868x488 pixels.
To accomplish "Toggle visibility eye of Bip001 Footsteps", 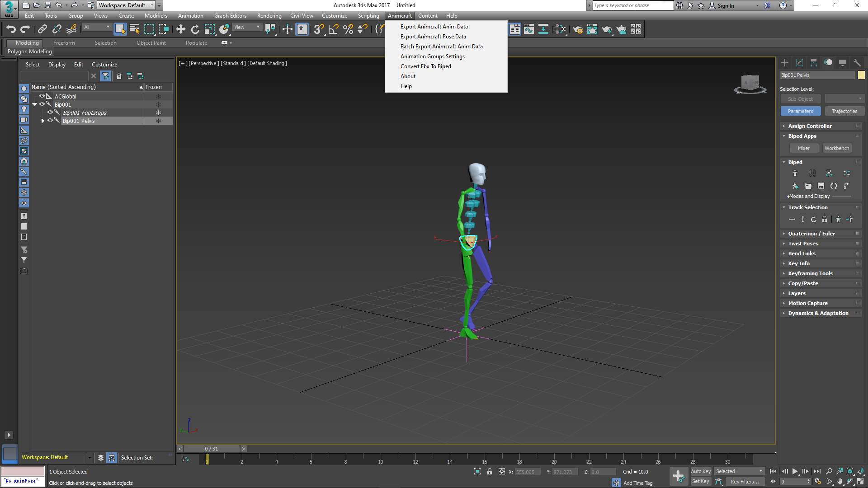I will (50, 113).
